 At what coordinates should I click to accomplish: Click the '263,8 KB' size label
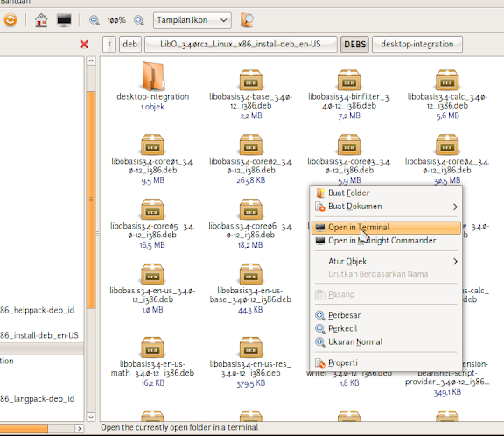tap(251, 180)
